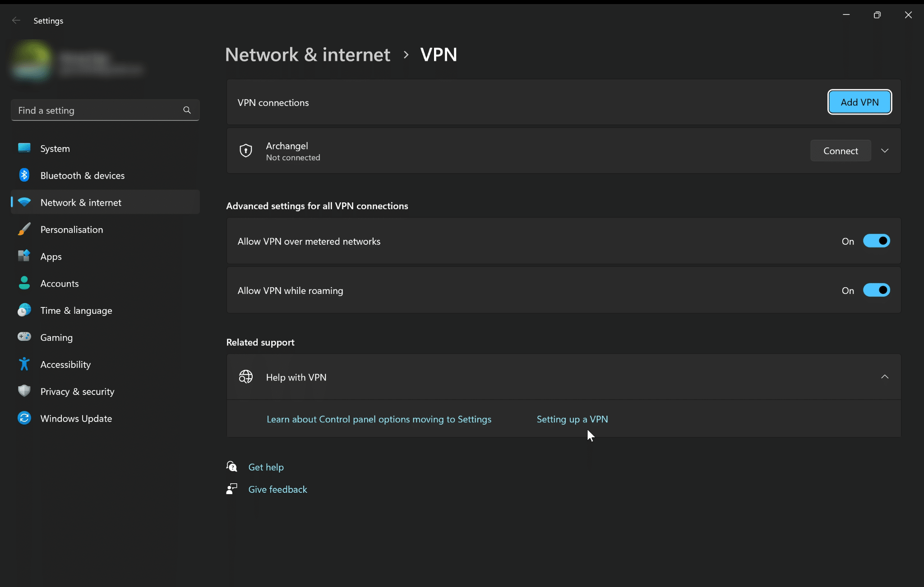Screen dimensions: 924x587
Task: Open Gaming settings
Action: [x=105, y=338]
